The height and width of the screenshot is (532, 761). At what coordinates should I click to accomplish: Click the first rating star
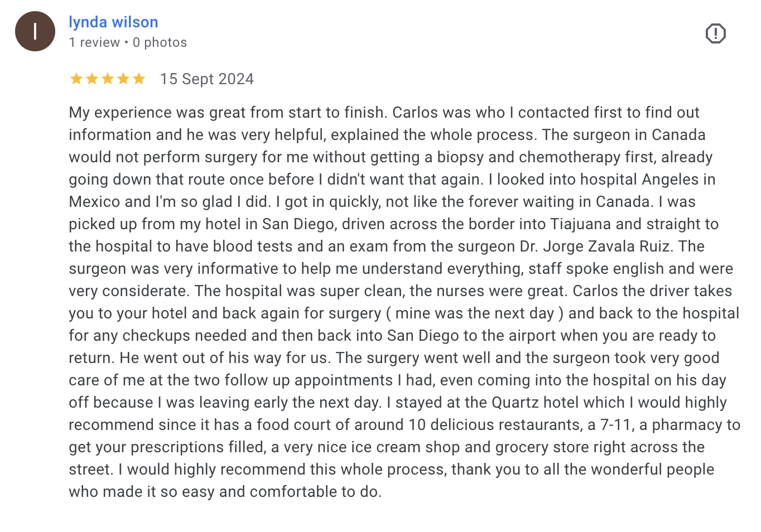(76, 79)
